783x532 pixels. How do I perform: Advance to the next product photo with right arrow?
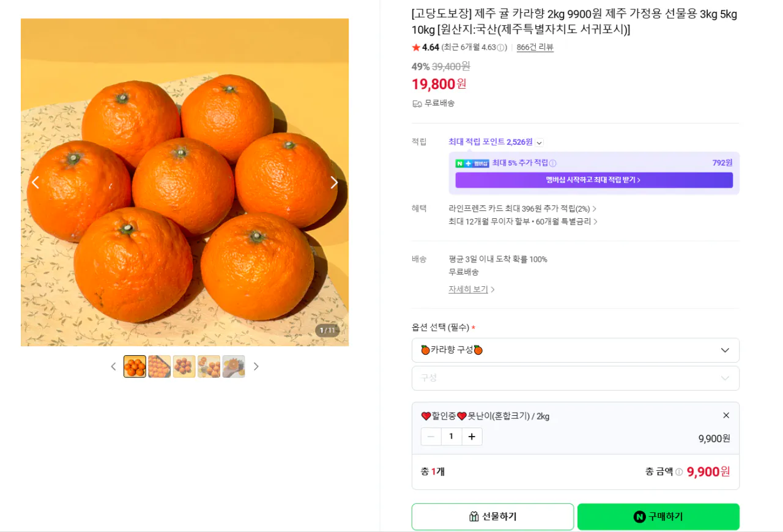334,182
